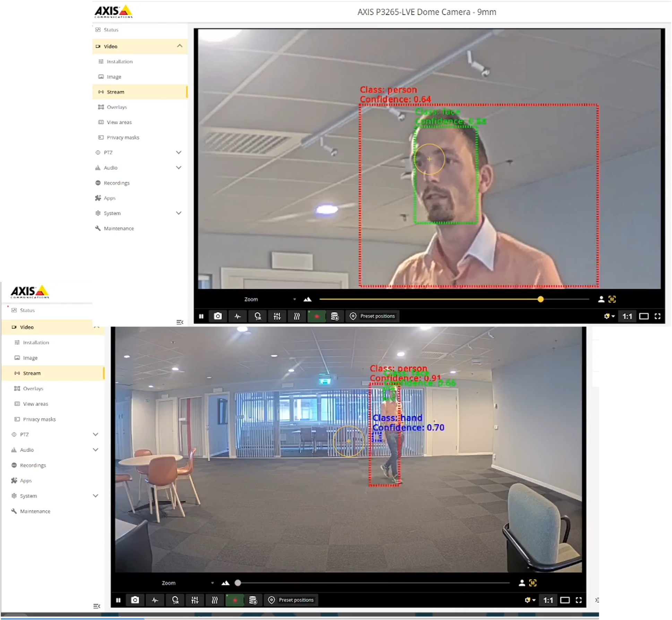Open slider adjustments icon in upper toolbar
The image size is (672, 620).
(x=277, y=316)
